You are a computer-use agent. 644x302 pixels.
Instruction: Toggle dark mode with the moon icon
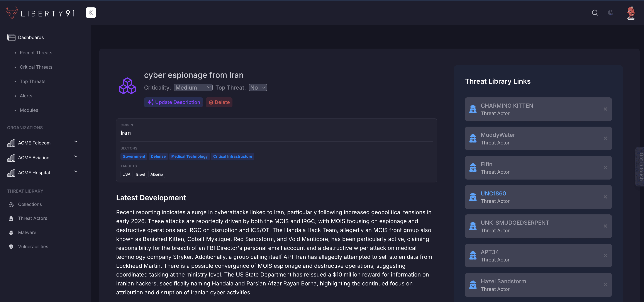coord(610,13)
